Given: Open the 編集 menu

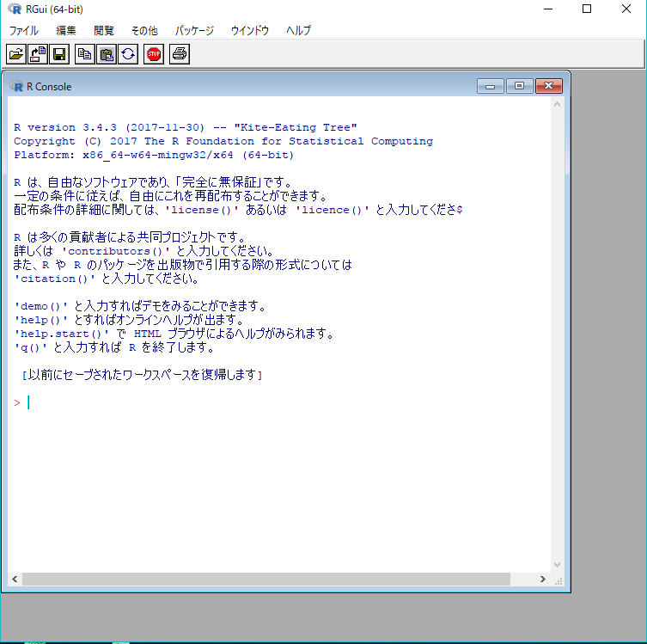Looking at the screenshot, I should pos(66,31).
